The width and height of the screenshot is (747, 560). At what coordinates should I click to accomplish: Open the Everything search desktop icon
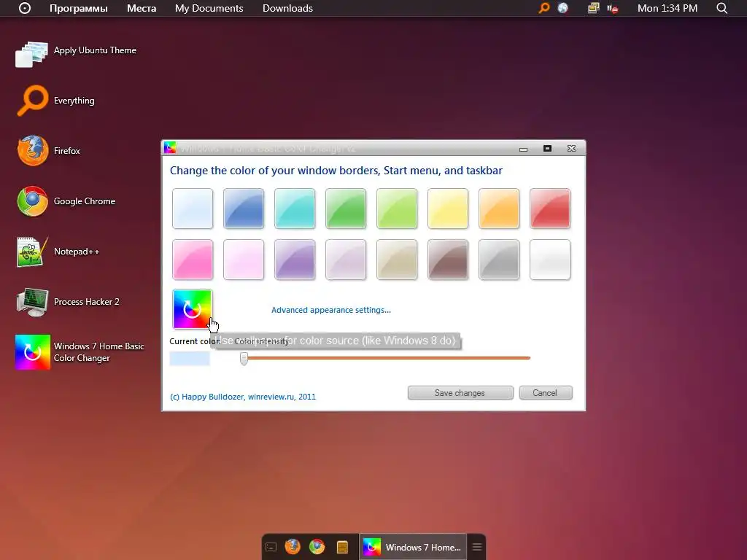click(x=56, y=101)
